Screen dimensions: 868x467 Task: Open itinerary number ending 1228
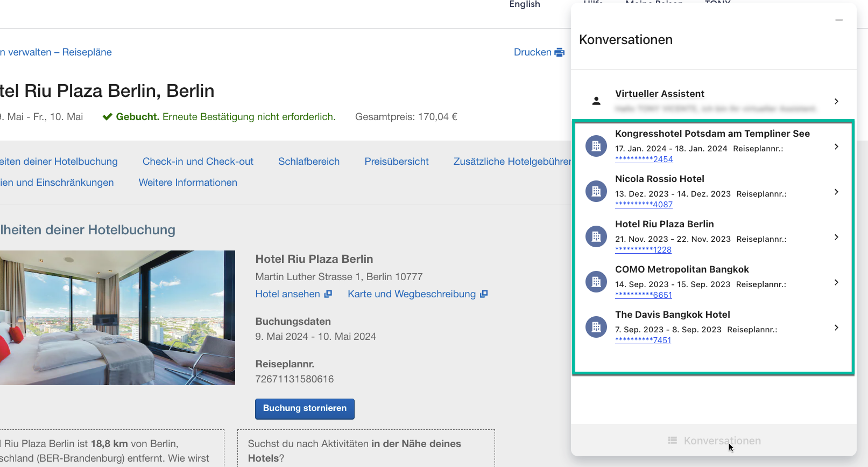click(644, 250)
